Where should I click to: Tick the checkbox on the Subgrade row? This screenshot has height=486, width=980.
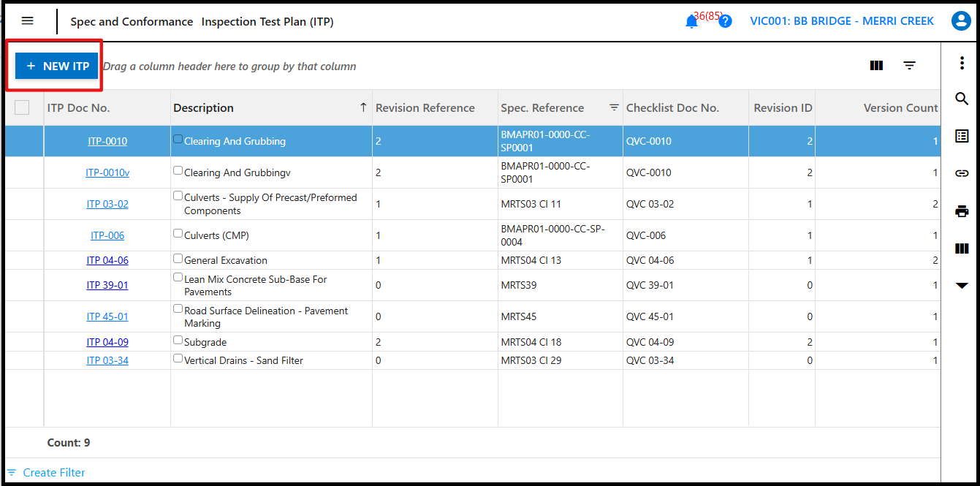coord(176,340)
